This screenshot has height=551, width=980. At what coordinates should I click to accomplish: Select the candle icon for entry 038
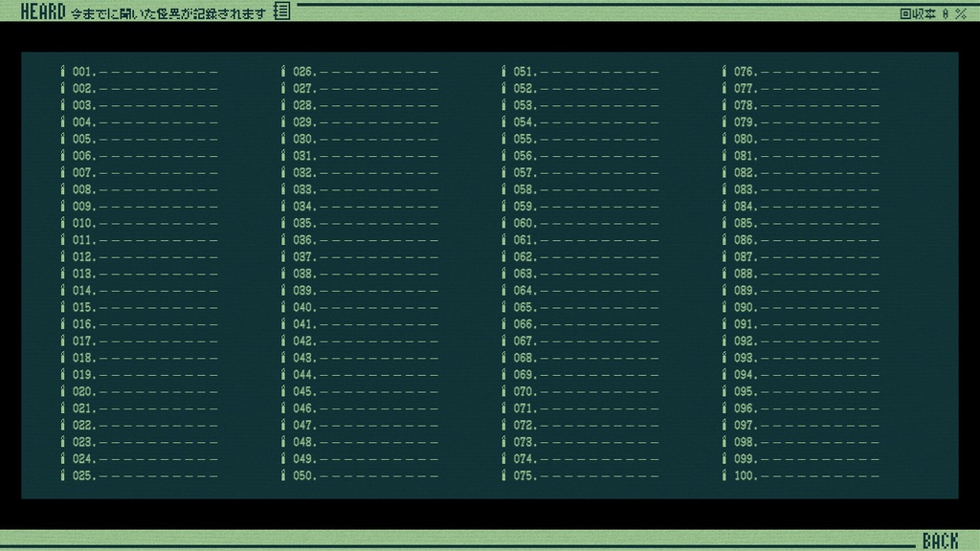pos(283,274)
